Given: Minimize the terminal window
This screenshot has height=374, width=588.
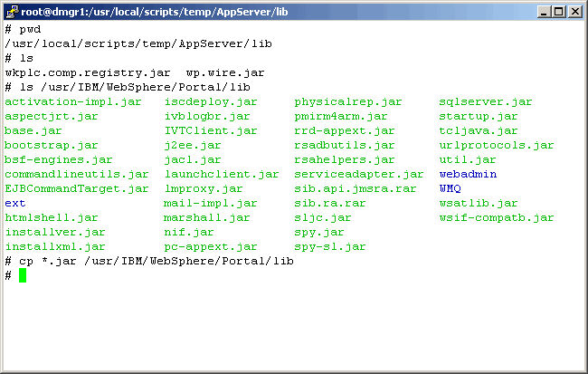Looking at the screenshot, I should pos(543,12).
